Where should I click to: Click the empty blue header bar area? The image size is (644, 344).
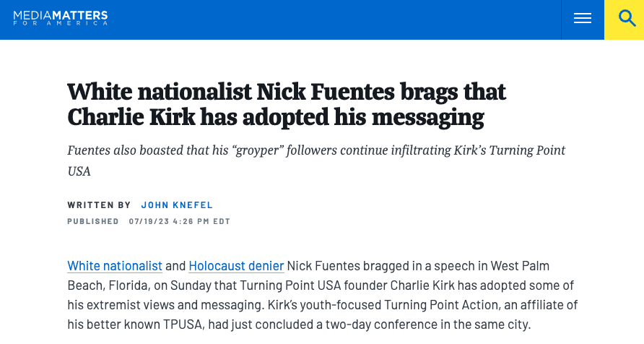[x=325, y=20]
